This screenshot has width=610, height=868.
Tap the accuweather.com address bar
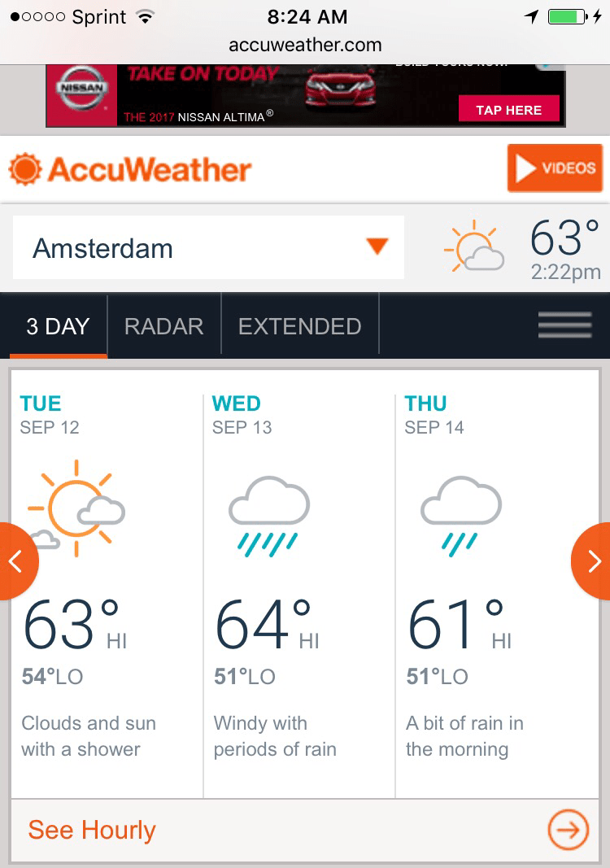(305, 45)
